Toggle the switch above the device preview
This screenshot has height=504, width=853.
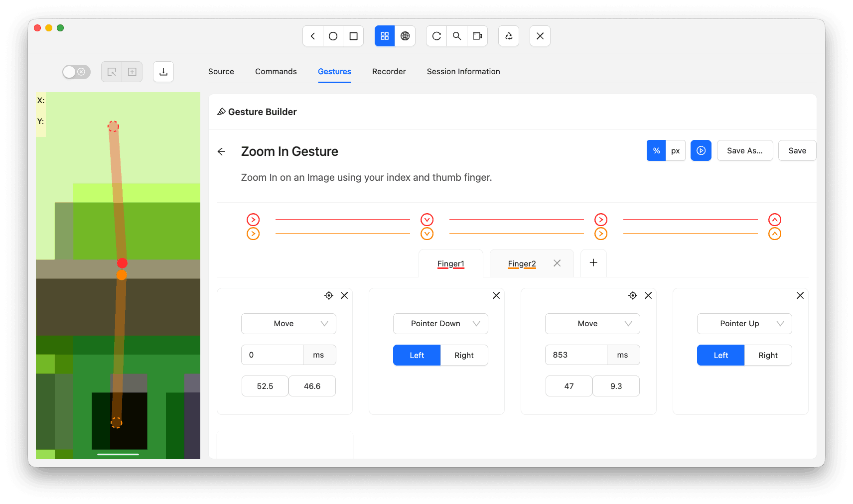(76, 72)
